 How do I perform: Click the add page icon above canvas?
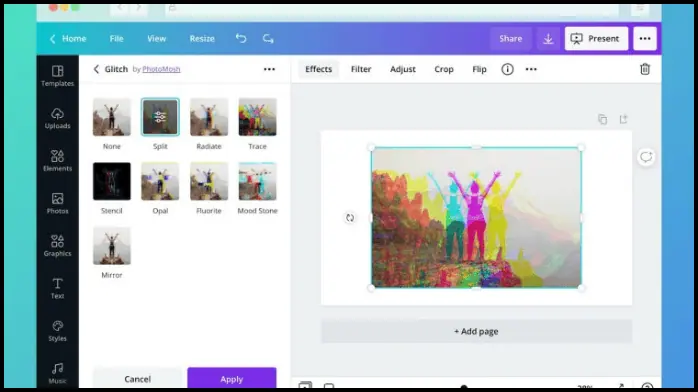click(623, 119)
